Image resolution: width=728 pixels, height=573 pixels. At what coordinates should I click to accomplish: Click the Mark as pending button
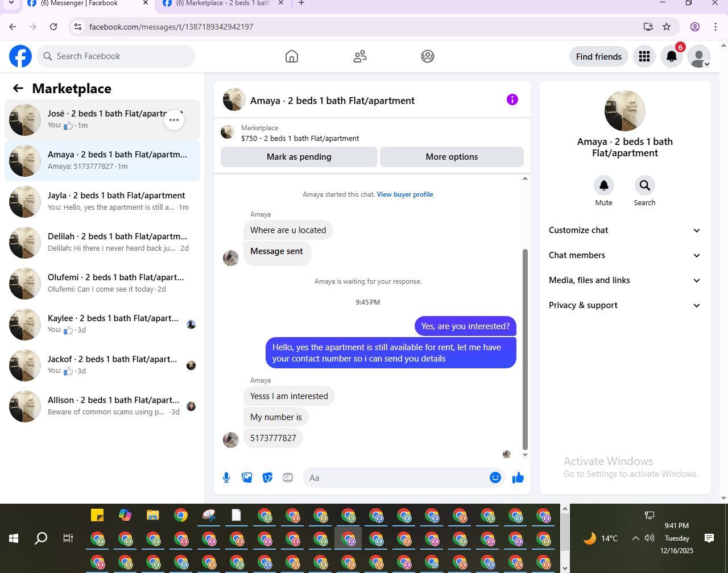point(299,157)
